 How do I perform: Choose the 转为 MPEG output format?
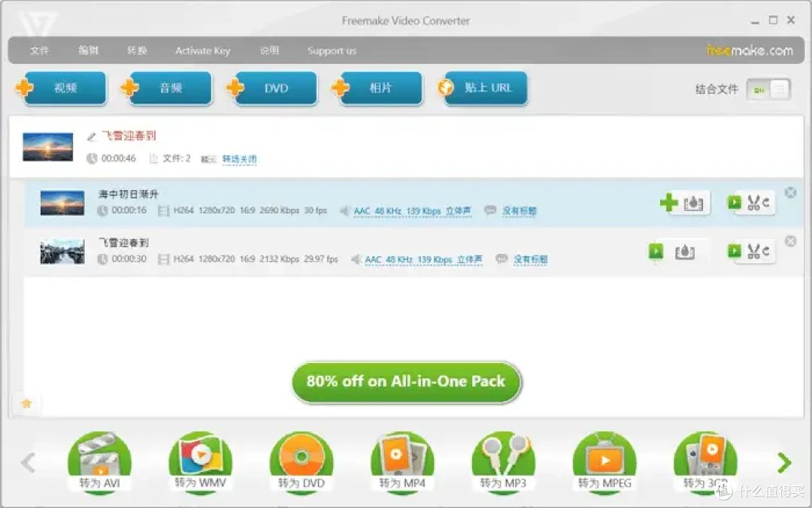tap(604, 462)
